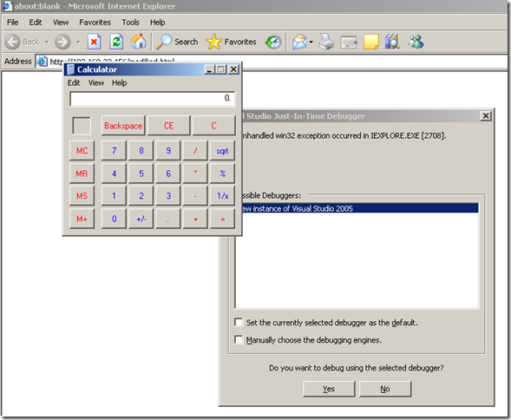Click the Calculator +/- sign button

coord(141,219)
